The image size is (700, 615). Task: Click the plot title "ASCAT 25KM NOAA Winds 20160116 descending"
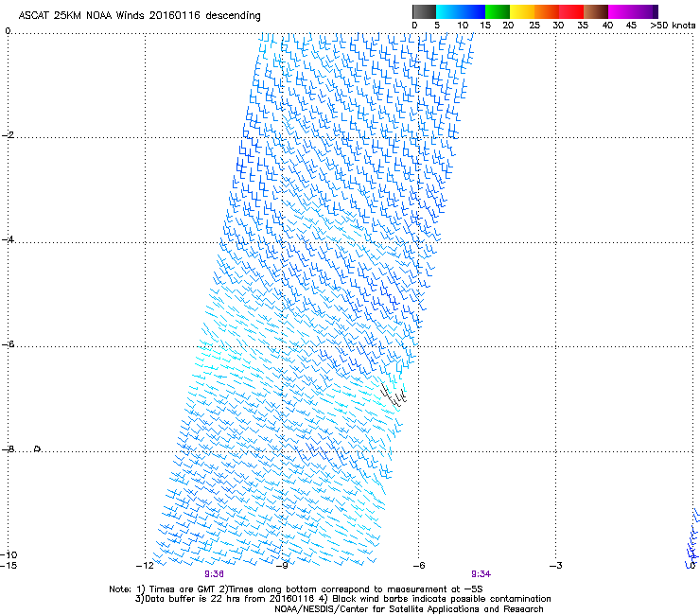click(140, 15)
